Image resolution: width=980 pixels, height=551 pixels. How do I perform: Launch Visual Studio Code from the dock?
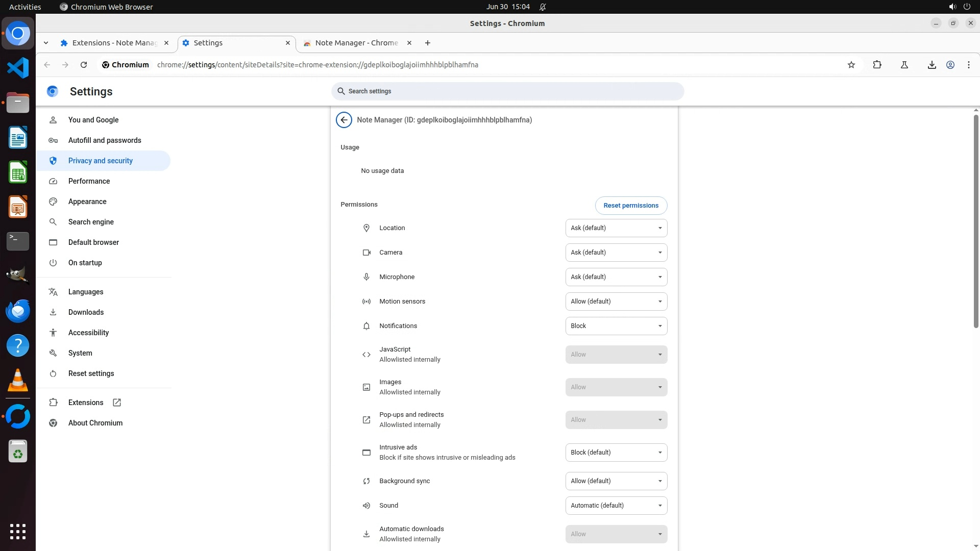coord(18,68)
